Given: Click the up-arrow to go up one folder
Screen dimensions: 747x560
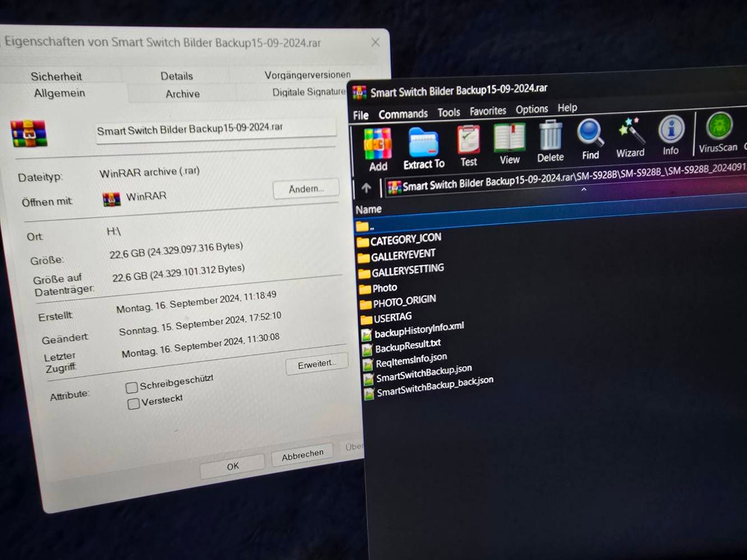Looking at the screenshot, I should 367,188.
